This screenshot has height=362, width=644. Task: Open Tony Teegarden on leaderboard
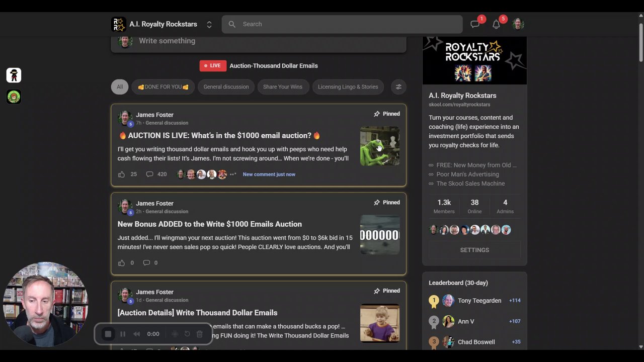click(479, 301)
